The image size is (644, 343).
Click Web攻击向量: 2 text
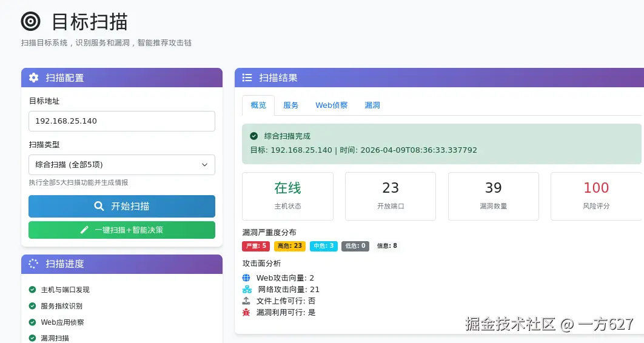coord(285,278)
